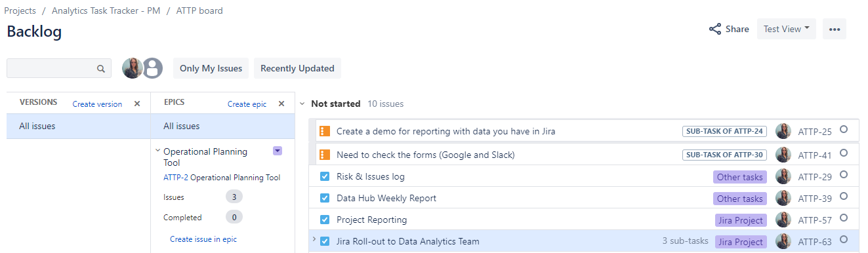Click assignee avatar on ATTP-41 row
Image resolution: width=868 pixels, height=253 pixels.
[x=783, y=155]
